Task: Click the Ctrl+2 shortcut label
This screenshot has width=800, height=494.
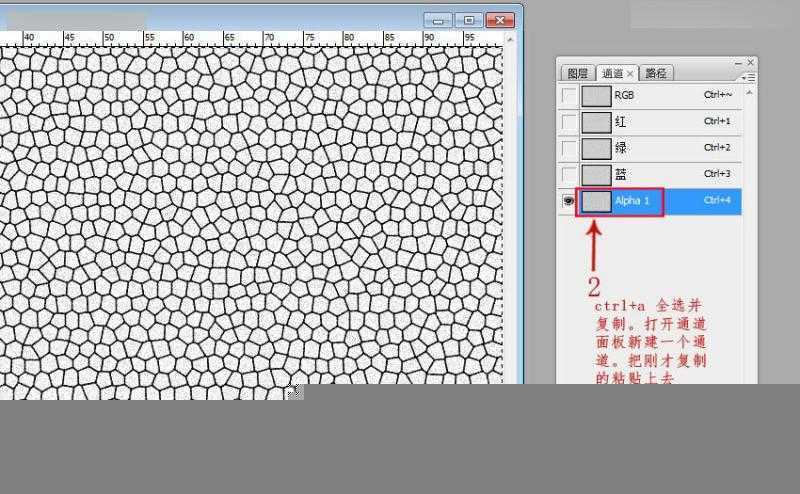Action: pyautogui.click(x=717, y=147)
